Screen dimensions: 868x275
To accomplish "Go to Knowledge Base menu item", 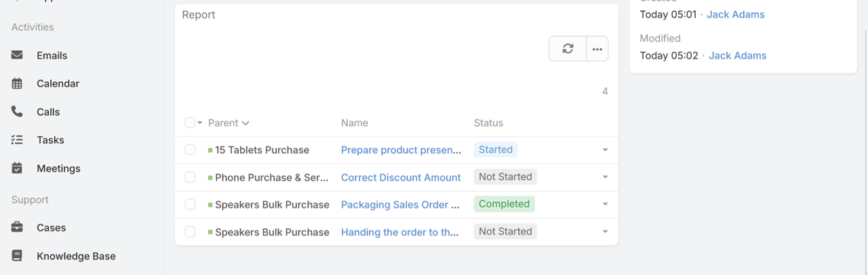I will point(76,256).
